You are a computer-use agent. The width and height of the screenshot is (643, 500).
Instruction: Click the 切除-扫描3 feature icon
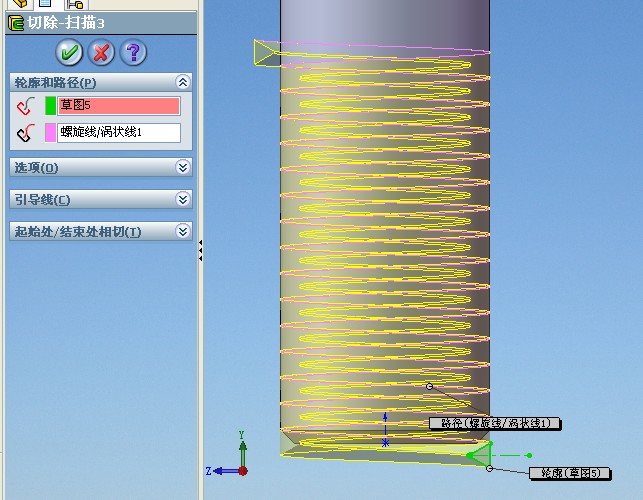click(x=16, y=23)
